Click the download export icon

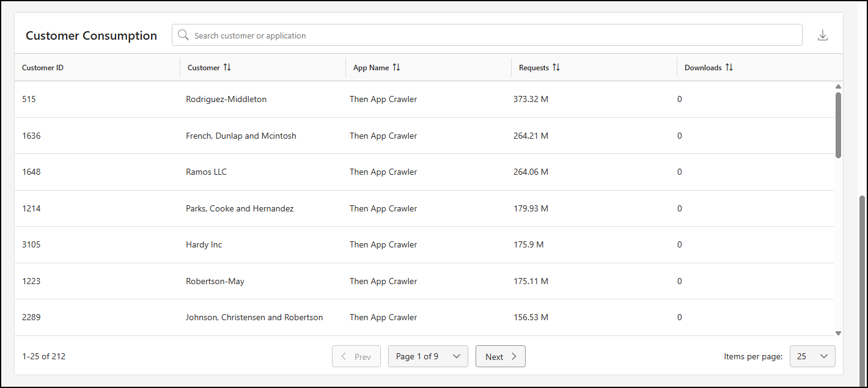823,35
